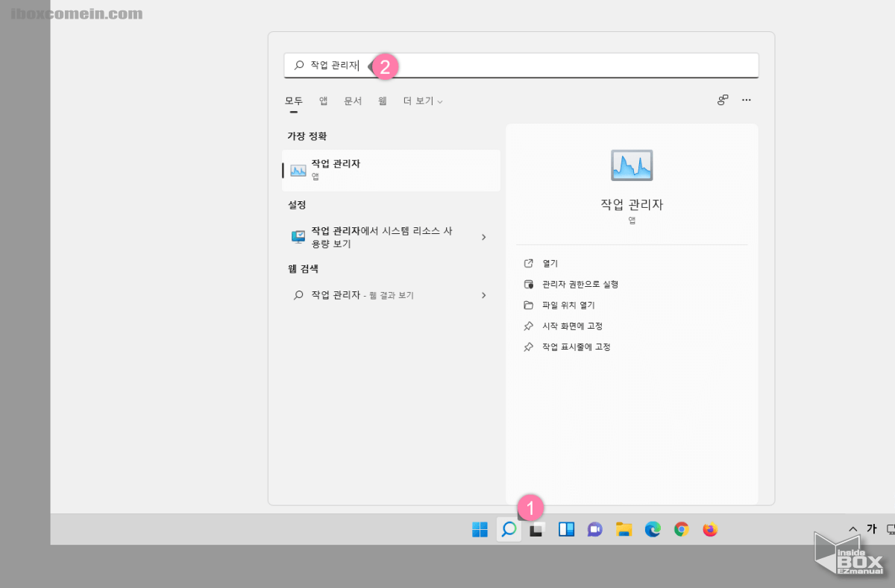The height and width of the screenshot is (588, 895).
Task: Show hidden icons via the taskbar chevron
Action: click(x=852, y=528)
